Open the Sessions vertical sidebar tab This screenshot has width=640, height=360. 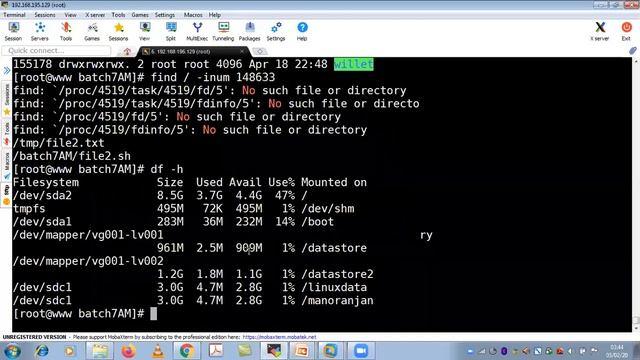tap(7, 98)
